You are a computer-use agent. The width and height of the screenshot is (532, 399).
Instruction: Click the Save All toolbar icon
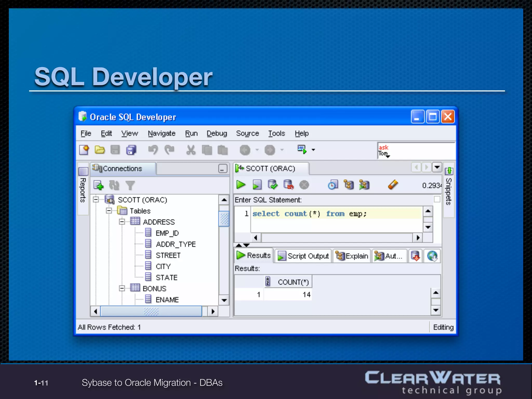(x=131, y=150)
